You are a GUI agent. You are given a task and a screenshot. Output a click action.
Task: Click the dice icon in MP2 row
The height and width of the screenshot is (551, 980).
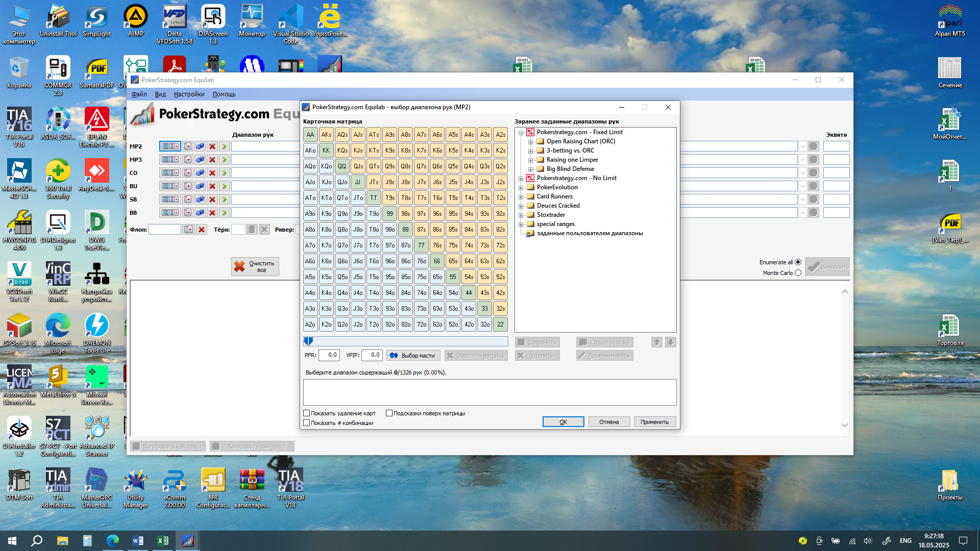tap(200, 146)
